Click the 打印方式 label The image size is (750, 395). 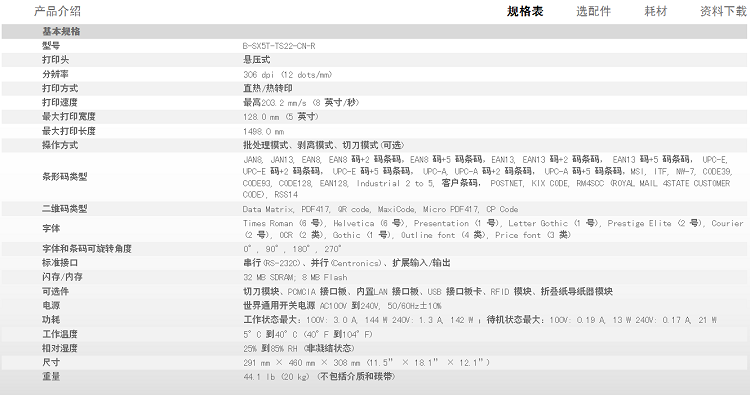pyautogui.click(x=60, y=88)
